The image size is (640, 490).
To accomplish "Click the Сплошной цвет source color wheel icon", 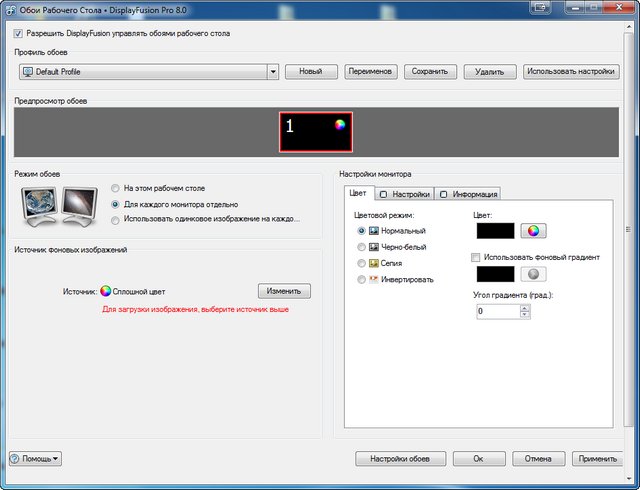I will click(105, 291).
